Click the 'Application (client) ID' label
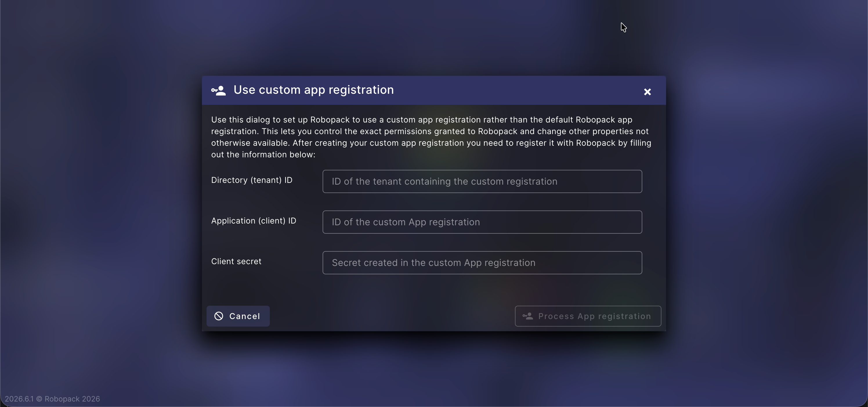 [253, 221]
